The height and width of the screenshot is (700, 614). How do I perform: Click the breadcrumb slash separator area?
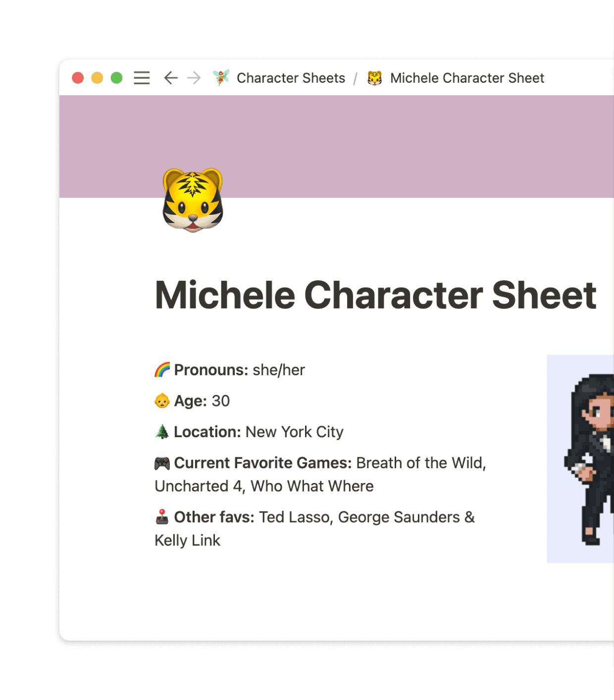[x=355, y=78]
